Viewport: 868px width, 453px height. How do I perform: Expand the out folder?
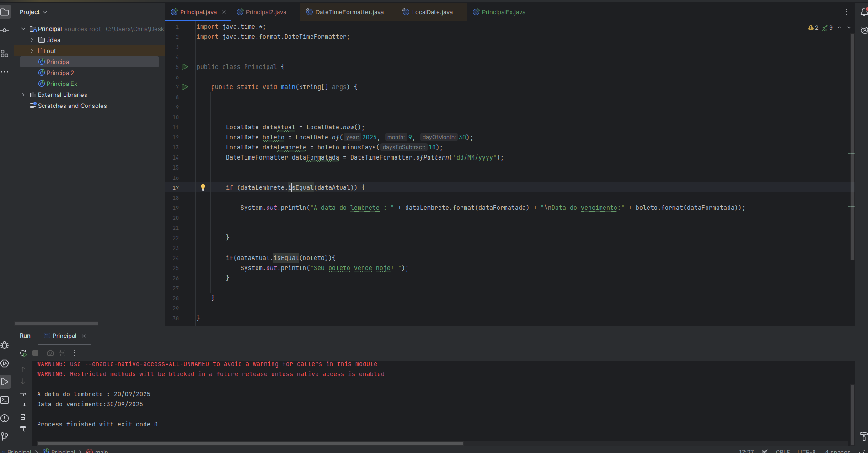coord(32,51)
